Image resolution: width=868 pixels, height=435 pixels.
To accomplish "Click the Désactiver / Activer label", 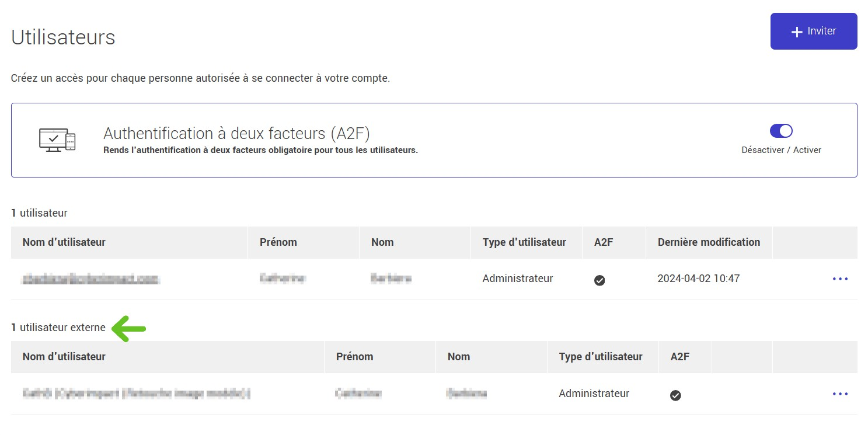I will [781, 150].
